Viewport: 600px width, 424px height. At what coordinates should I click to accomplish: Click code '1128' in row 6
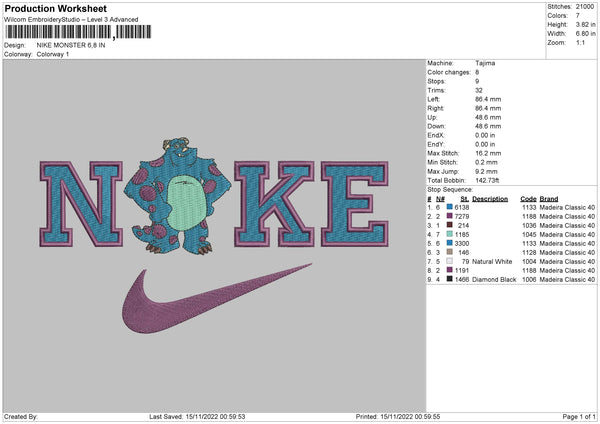[x=529, y=252]
